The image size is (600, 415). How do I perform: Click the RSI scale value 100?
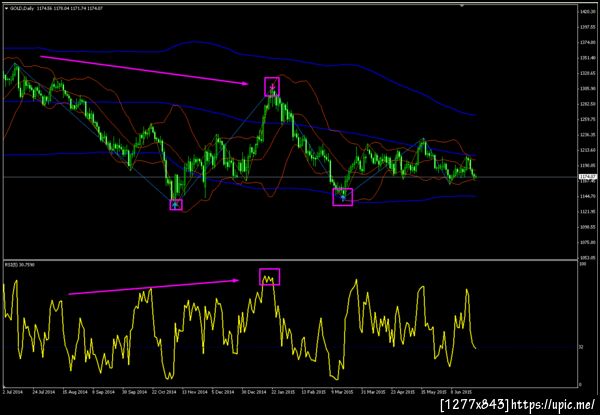(x=582, y=264)
